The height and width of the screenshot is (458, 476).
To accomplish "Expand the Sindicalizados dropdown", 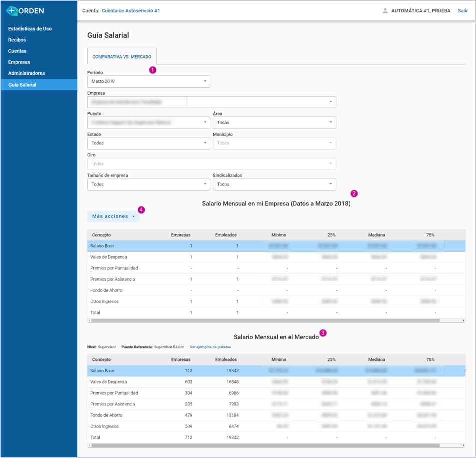I will click(274, 184).
